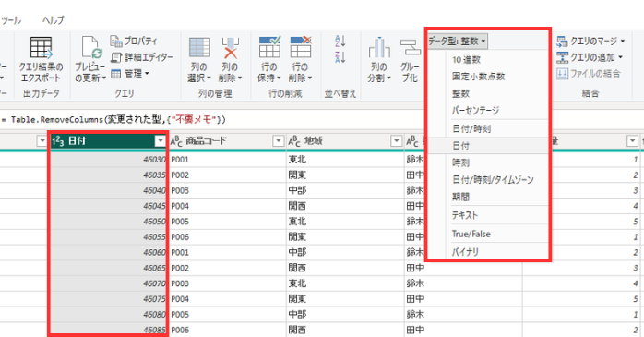
Task: Choose True/False data type
Action: point(471,234)
